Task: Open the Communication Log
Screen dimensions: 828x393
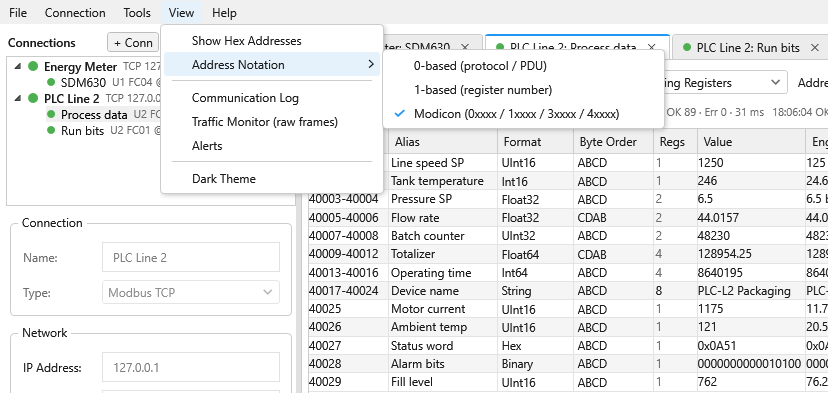Action: coord(272,98)
